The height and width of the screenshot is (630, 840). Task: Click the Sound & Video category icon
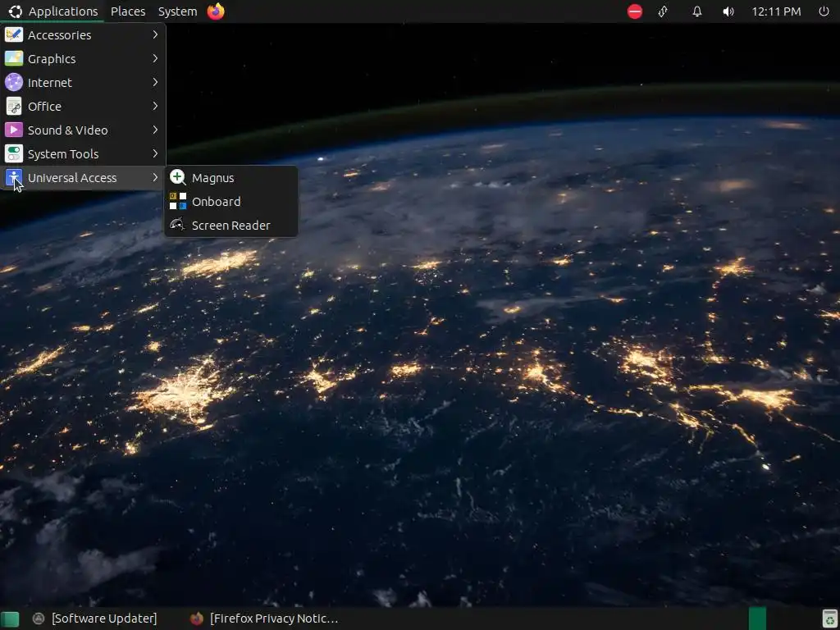point(14,130)
